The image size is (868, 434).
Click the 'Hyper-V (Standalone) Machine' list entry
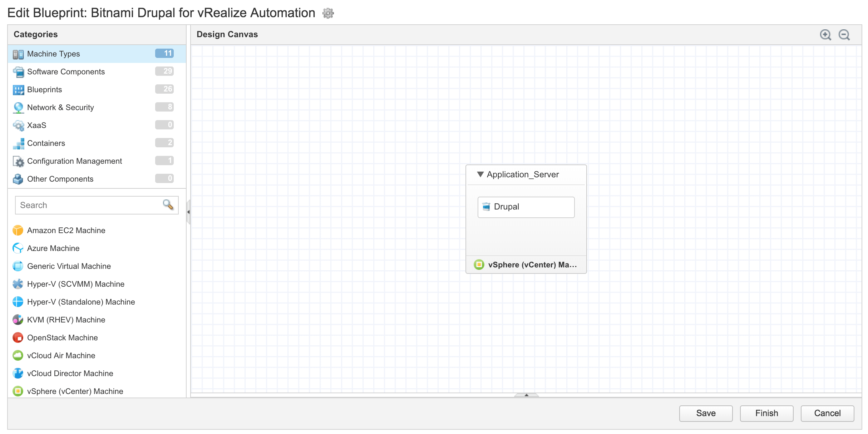[x=81, y=302]
